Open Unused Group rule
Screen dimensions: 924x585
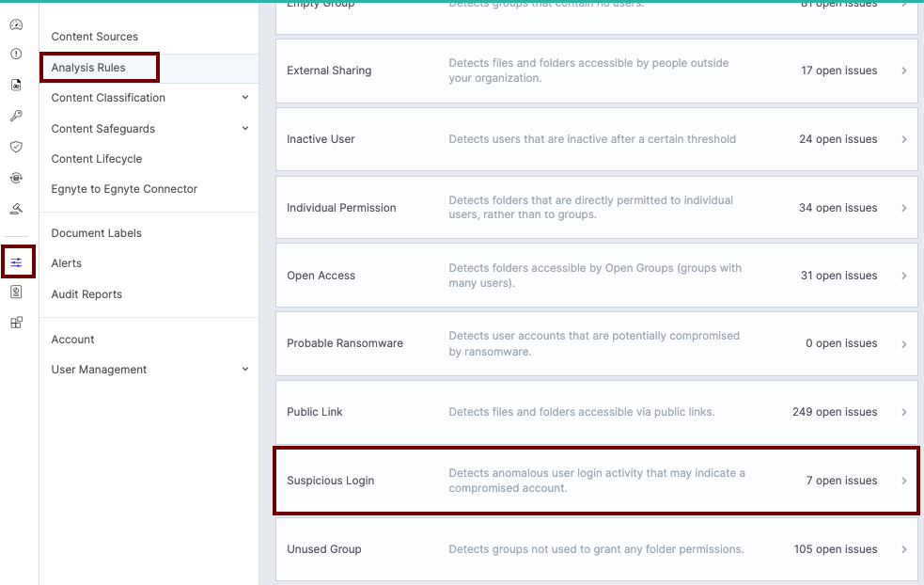coord(596,549)
